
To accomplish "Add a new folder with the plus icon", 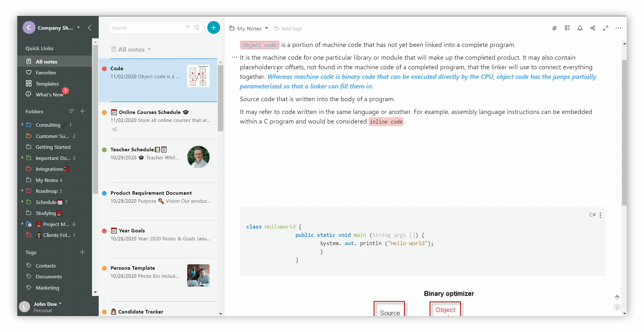I will [x=82, y=111].
